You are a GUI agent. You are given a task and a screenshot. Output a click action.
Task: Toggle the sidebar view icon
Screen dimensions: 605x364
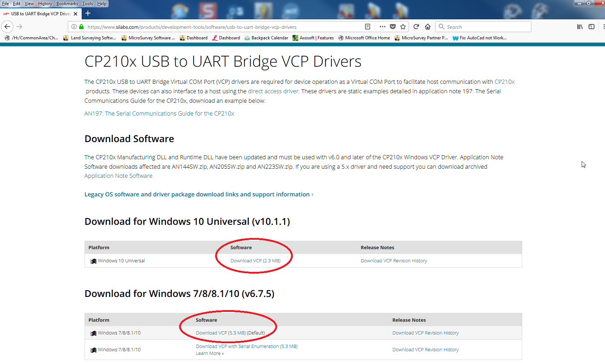(592, 27)
